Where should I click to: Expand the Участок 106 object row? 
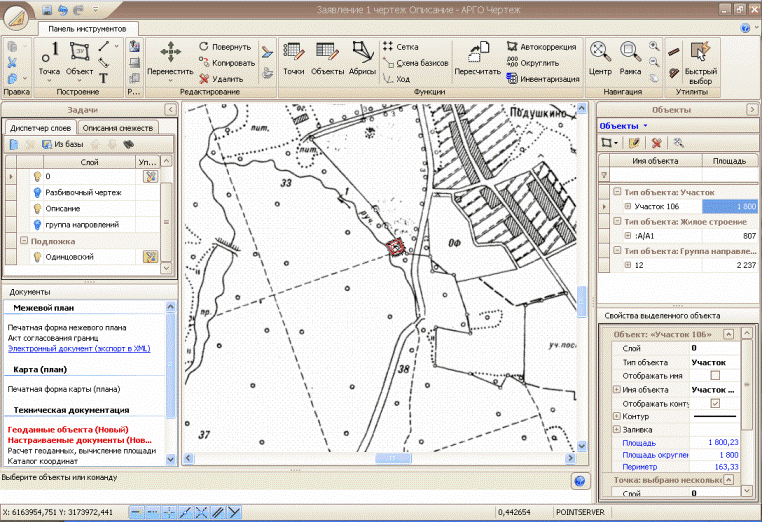pyautogui.click(x=628, y=206)
